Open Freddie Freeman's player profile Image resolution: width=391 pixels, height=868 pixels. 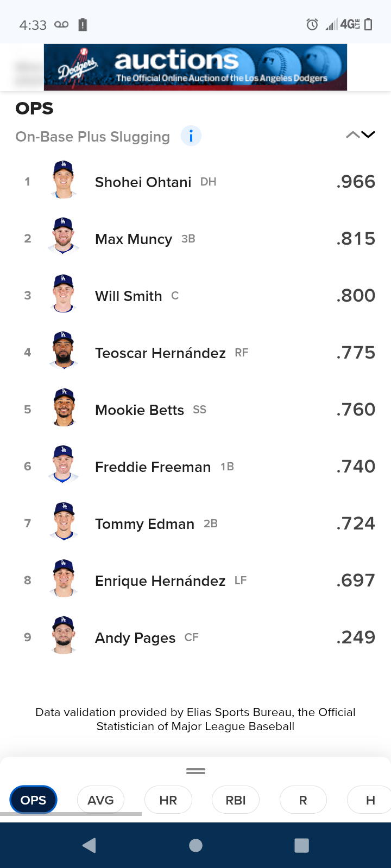[x=153, y=467]
